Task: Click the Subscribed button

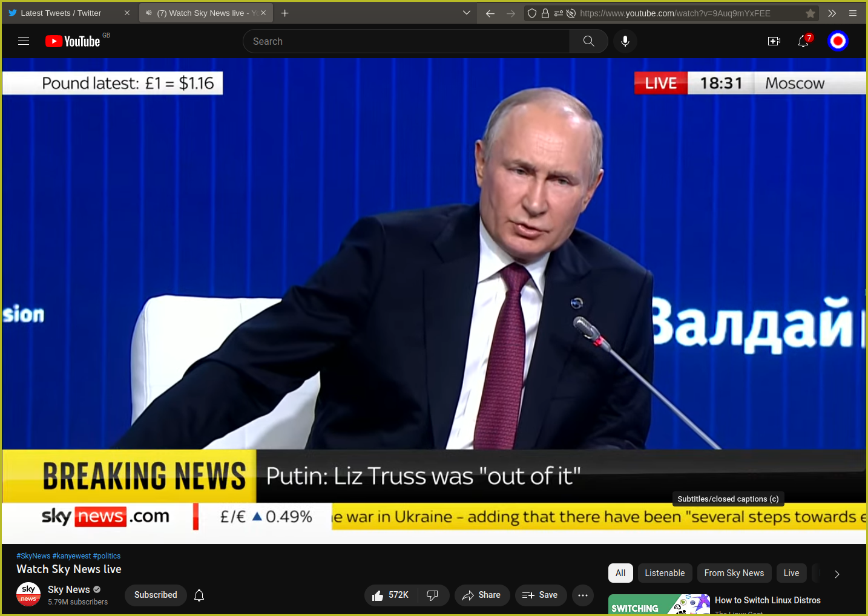Action: (156, 595)
